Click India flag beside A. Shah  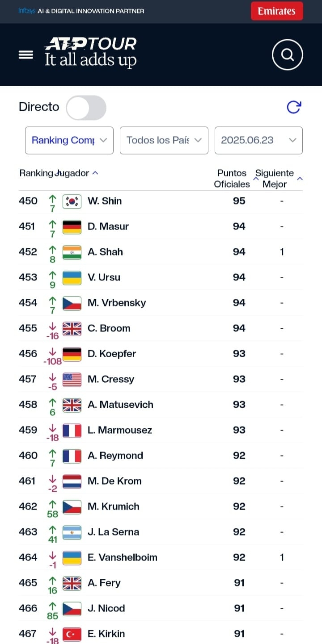coord(72,252)
